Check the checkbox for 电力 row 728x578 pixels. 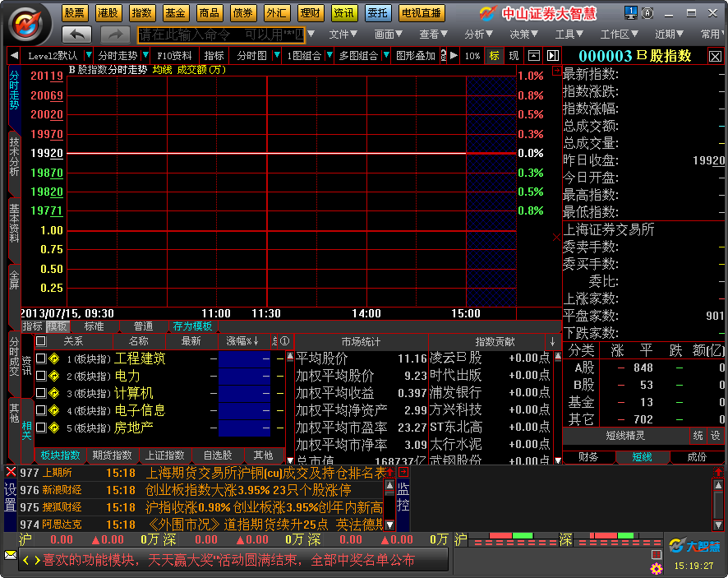click(40, 377)
